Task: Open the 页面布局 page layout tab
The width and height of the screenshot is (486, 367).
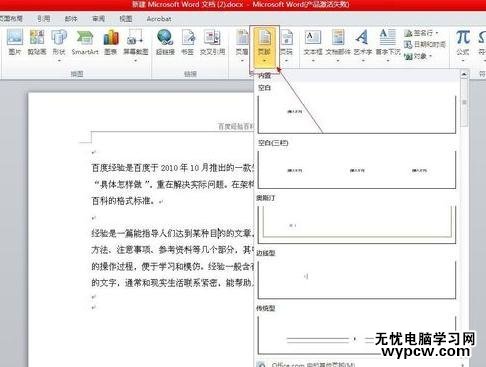Action: pyautogui.click(x=11, y=19)
